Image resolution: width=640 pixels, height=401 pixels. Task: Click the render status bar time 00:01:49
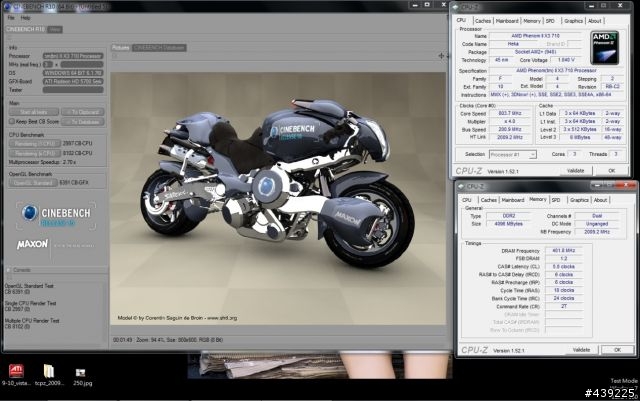pos(122,340)
